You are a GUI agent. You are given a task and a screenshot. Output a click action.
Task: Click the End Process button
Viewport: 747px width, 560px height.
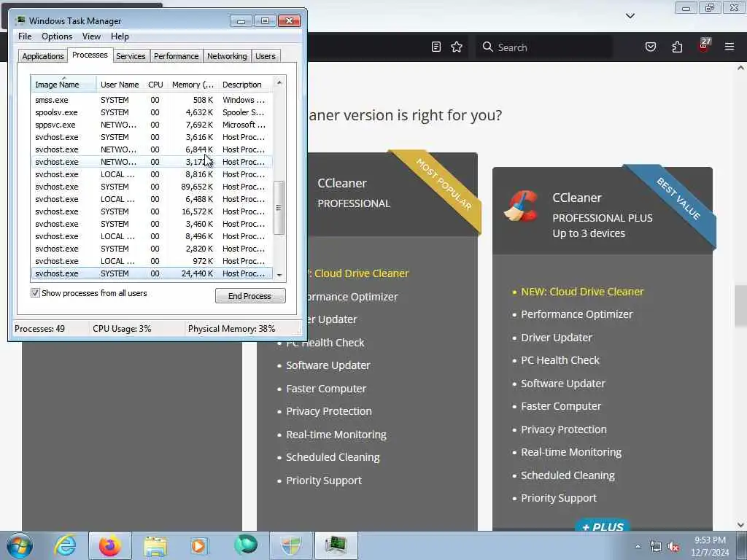(250, 296)
